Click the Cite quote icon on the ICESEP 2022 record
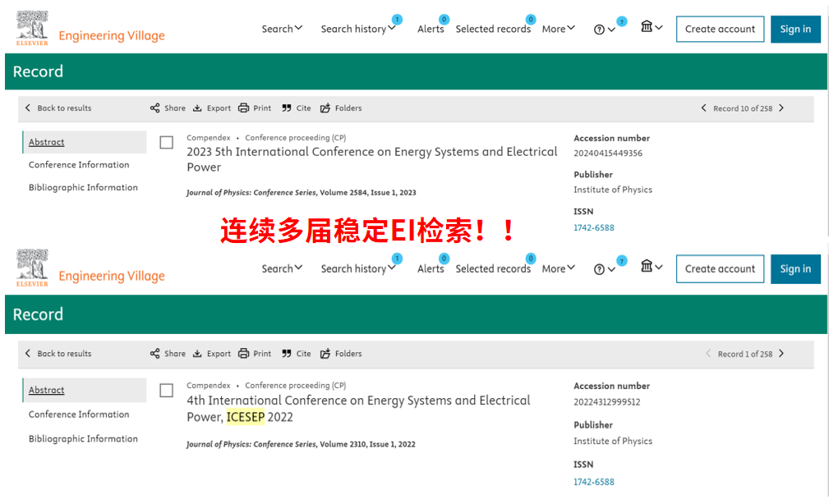The image size is (829, 504). 287,354
